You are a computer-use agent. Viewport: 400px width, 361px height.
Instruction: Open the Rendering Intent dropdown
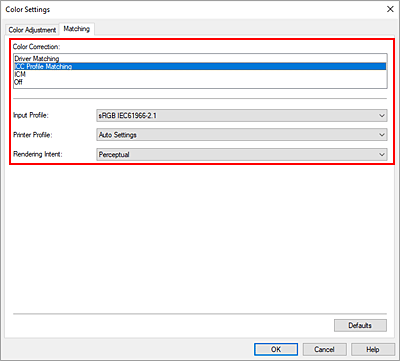(242, 155)
